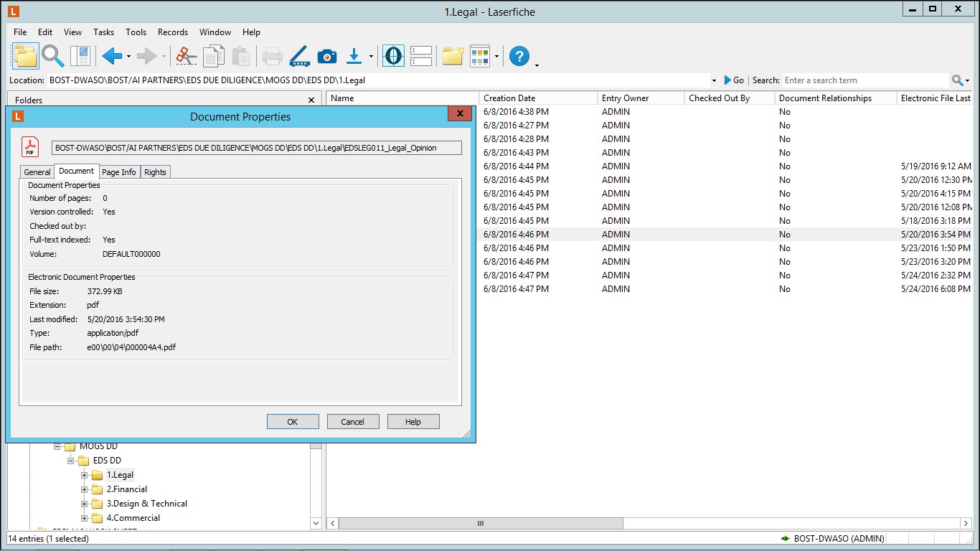Open the Records menu
The width and height of the screenshot is (980, 551).
pos(172,32)
